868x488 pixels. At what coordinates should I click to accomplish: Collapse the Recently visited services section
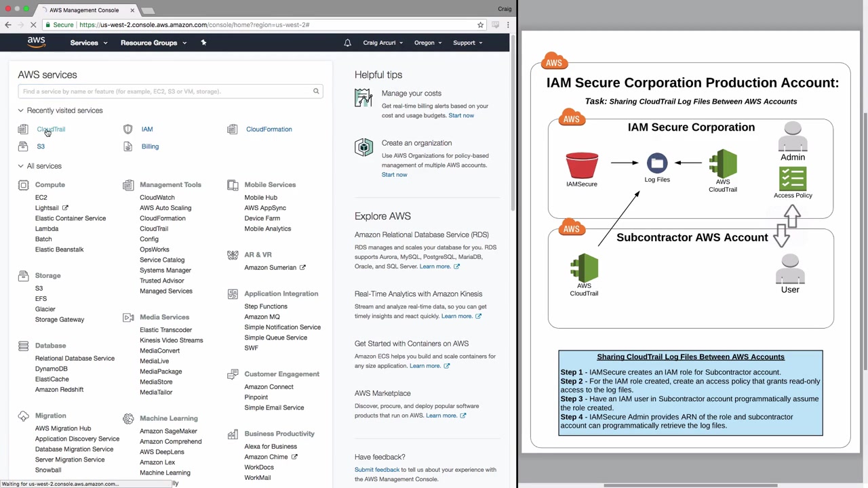point(20,110)
